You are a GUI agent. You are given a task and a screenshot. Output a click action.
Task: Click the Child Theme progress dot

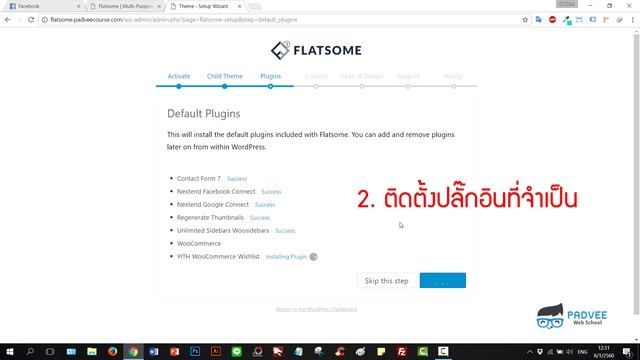[x=224, y=86]
